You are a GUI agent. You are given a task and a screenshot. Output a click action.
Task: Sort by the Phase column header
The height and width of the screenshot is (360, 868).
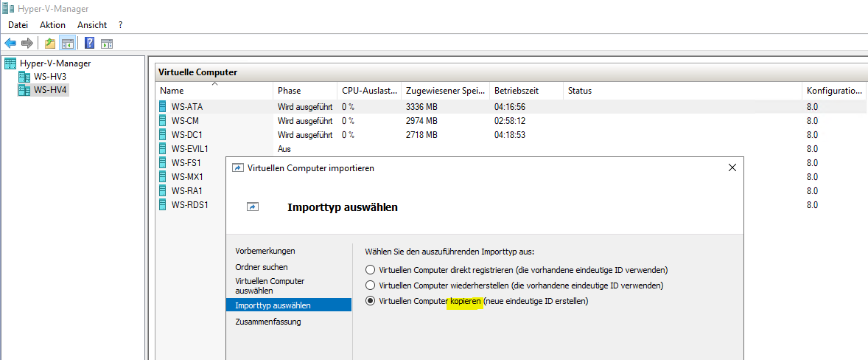[x=305, y=91]
